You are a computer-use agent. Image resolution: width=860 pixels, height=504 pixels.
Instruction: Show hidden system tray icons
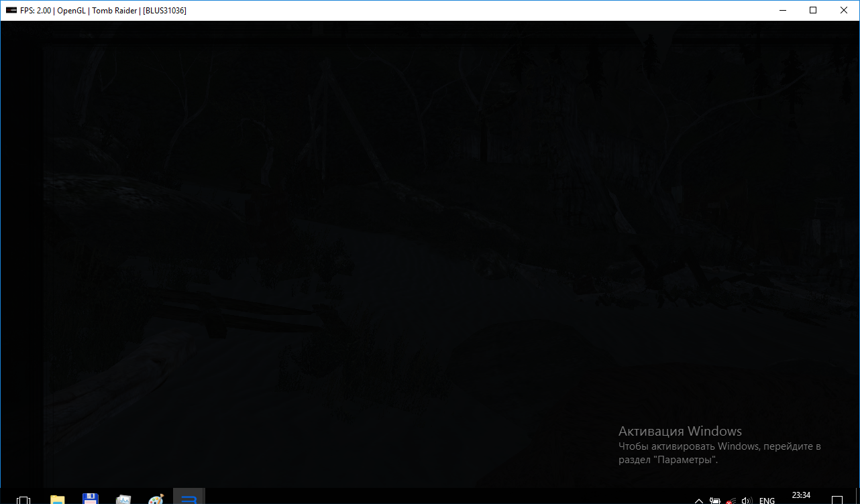[699, 500]
